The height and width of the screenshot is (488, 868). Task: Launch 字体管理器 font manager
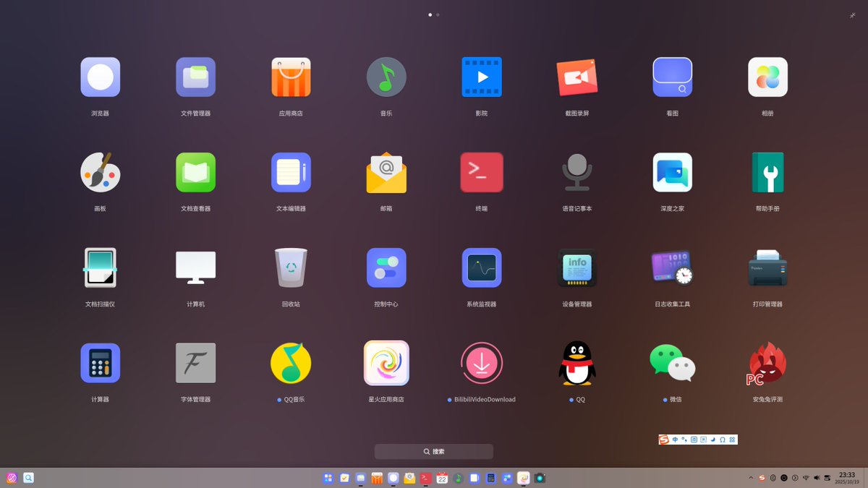point(196,363)
